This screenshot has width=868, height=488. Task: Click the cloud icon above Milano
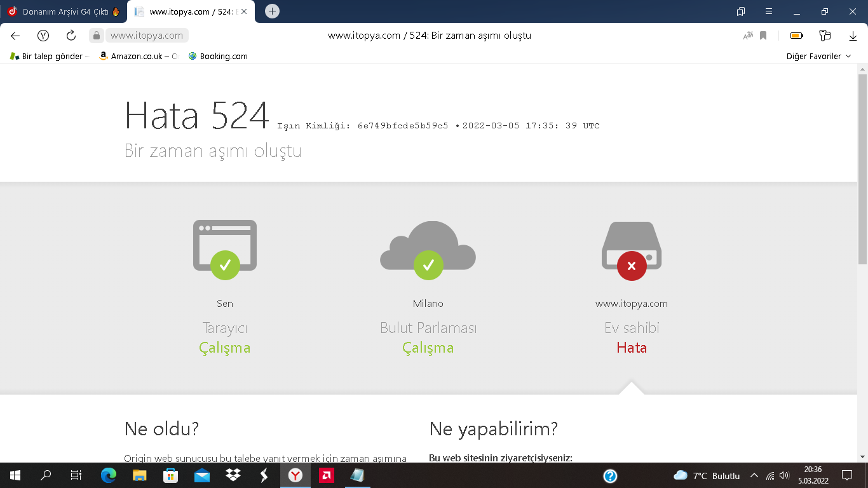tap(428, 250)
